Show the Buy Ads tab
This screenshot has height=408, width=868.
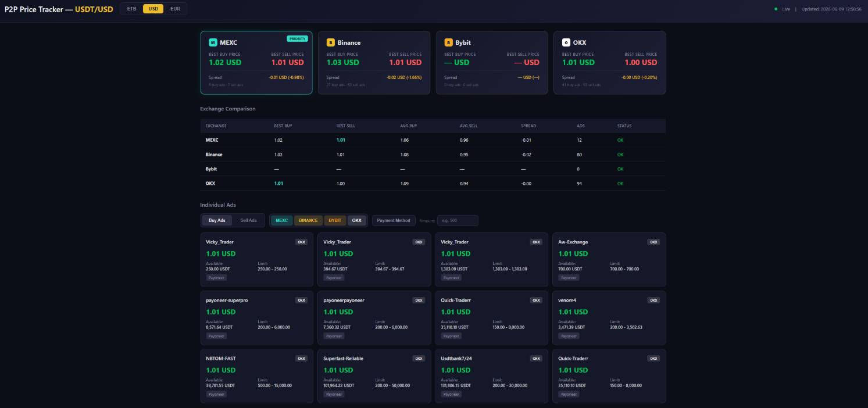[x=217, y=220]
